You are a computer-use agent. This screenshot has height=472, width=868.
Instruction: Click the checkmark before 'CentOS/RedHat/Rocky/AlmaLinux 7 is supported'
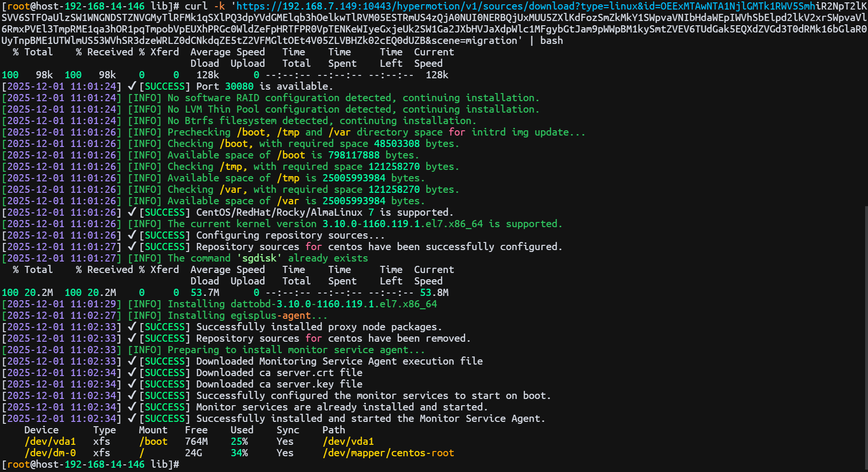pos(132,212)
